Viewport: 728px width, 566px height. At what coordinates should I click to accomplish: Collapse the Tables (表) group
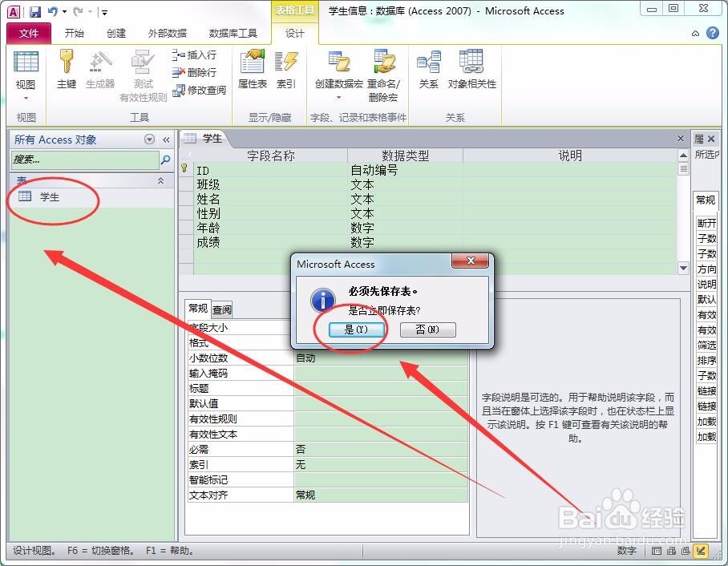160,180
